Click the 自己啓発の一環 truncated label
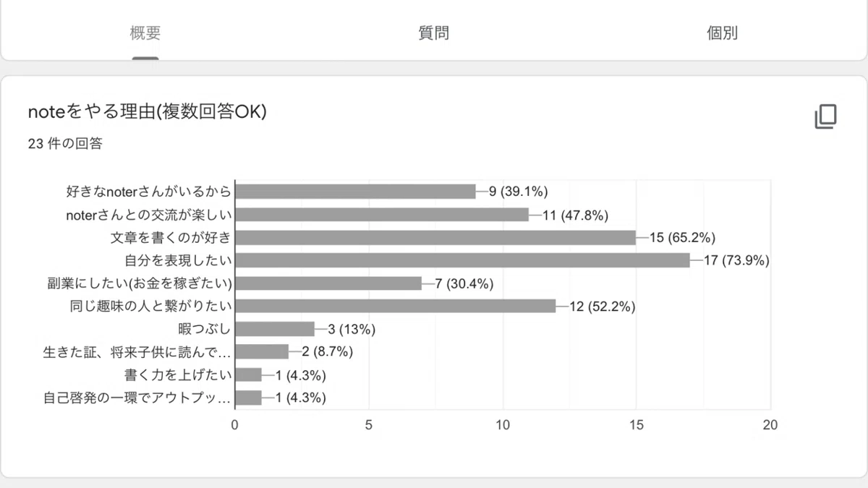Screen dimensions: 868x488 coord(137,398)
